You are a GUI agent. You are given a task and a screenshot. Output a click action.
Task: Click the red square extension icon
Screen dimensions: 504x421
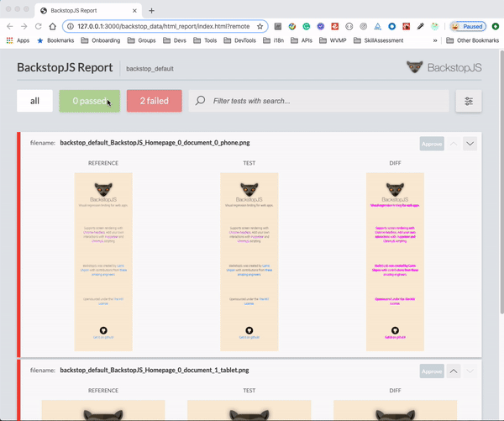tap(335, 26)
